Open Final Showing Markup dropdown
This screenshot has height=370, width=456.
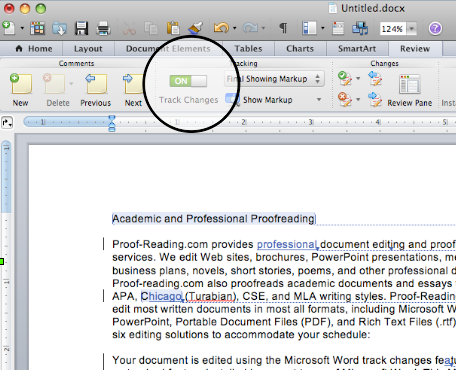pyautogui.click(x=274, y=79)
